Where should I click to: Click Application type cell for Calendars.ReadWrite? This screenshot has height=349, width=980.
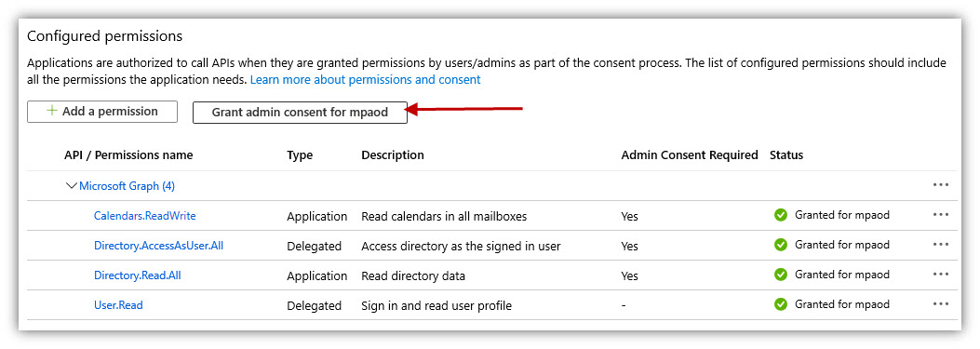click(316, 217)
